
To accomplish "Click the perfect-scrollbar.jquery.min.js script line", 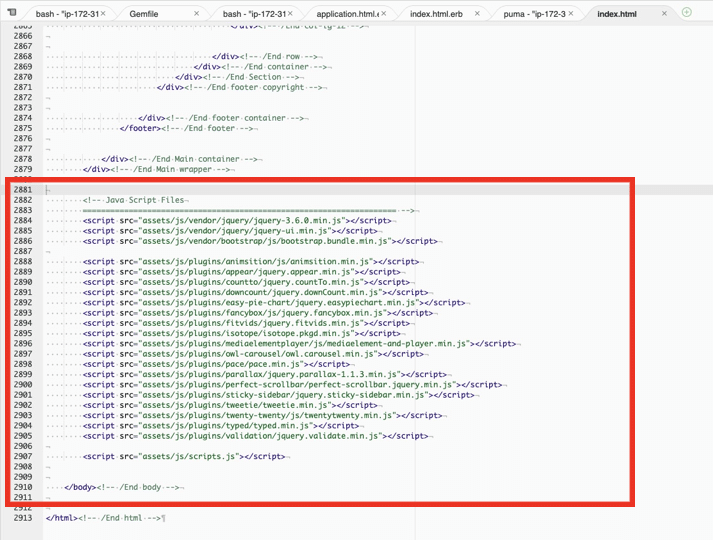I will (x=292, y=385).
